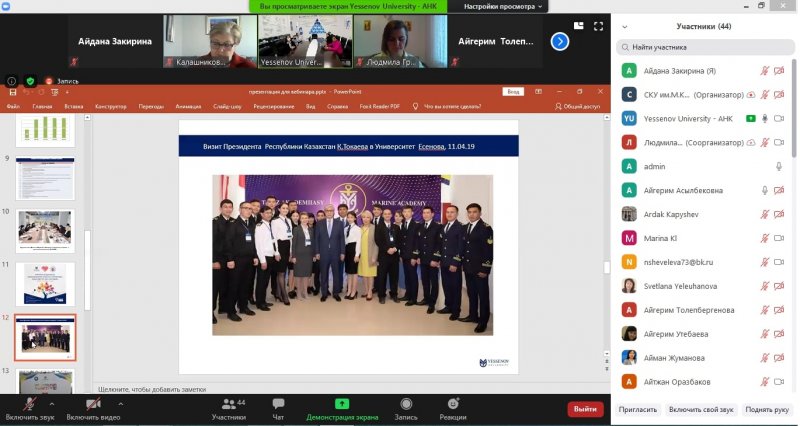
Task: Click the Пригласить invite button
Action: [637, 409]
